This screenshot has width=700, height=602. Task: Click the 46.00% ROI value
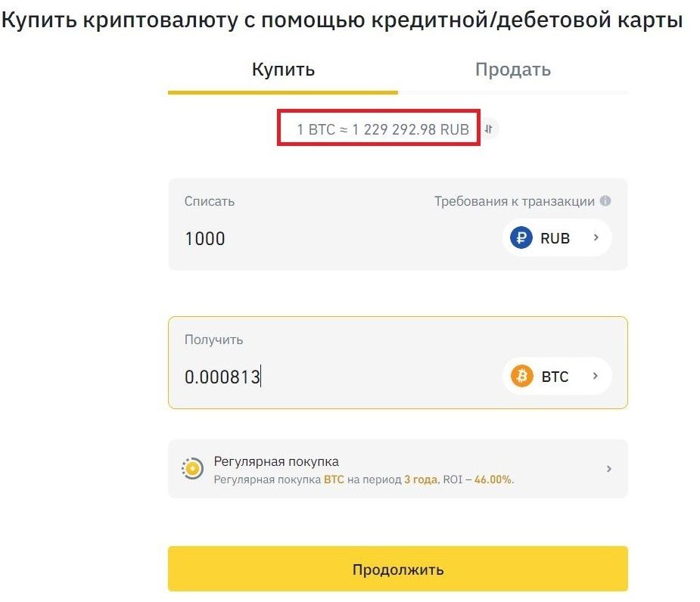click(x=493, y=479)
